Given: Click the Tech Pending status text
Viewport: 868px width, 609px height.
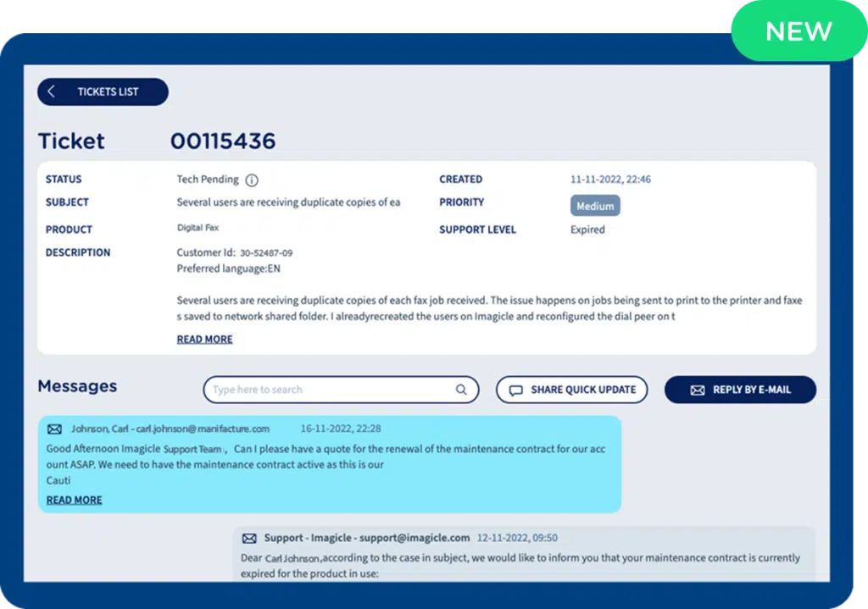Looking at the screenshot, I should coord(208,180).
